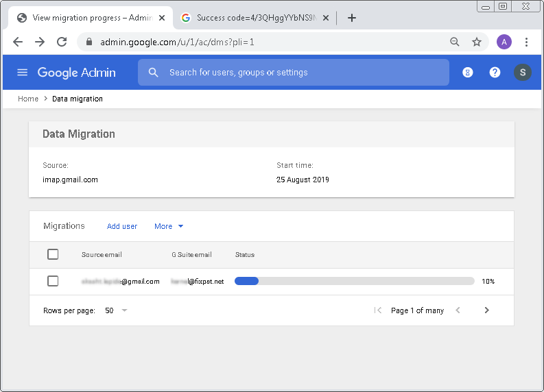Image resolution: width=544 pixels, height=392 pixels.
Task: Click the G Suite email column header
Action: click(x=191, y=254)
